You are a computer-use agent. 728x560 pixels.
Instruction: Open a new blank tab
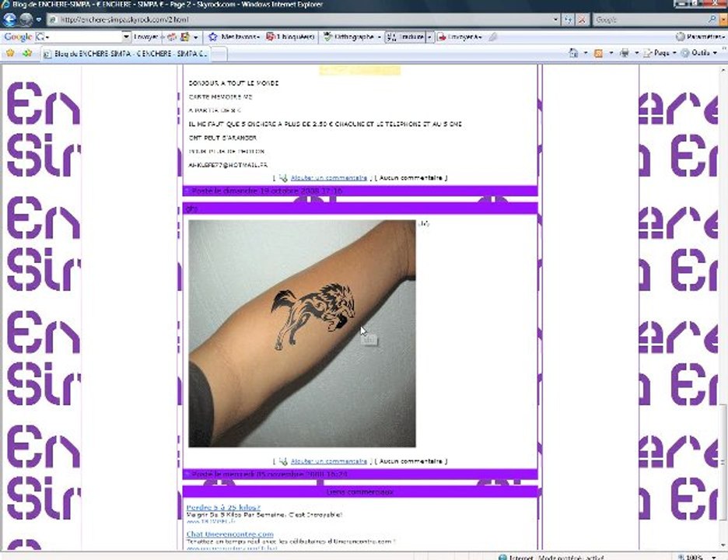point(219,54)
